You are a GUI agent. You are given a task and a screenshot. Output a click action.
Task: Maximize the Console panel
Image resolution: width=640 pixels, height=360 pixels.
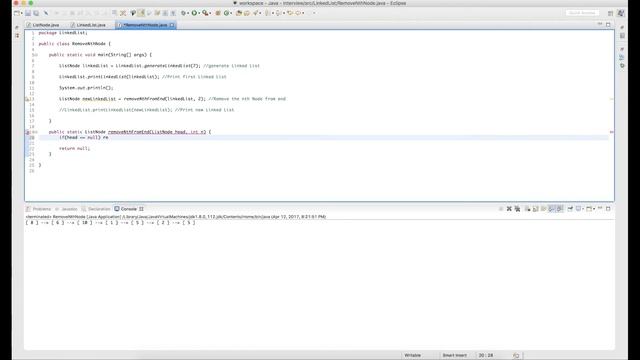[x=608, y=209]
